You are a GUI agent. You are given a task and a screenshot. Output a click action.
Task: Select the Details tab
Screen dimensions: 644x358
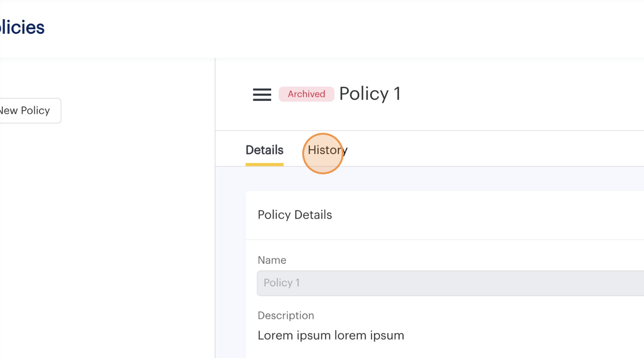pos(264,150)
